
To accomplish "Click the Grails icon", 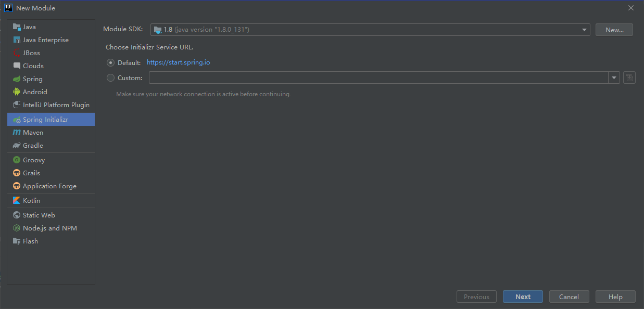I will [17, 173].
